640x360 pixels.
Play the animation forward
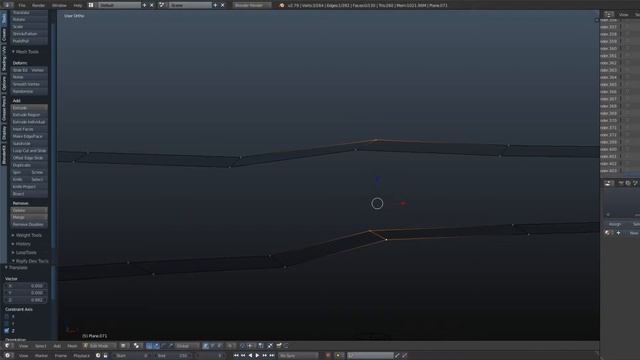(257, 356)
